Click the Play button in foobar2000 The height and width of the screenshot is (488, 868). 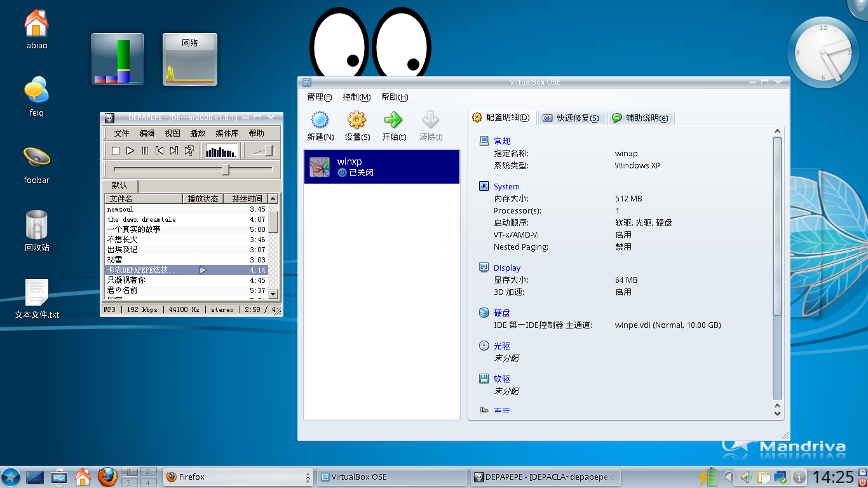130,151
